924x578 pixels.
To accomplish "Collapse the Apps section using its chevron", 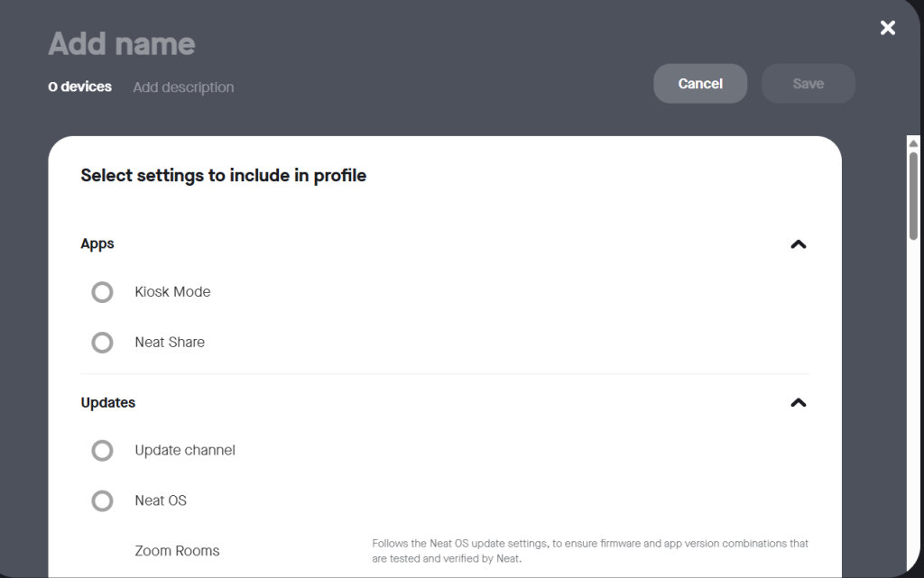I will (798, 244).
